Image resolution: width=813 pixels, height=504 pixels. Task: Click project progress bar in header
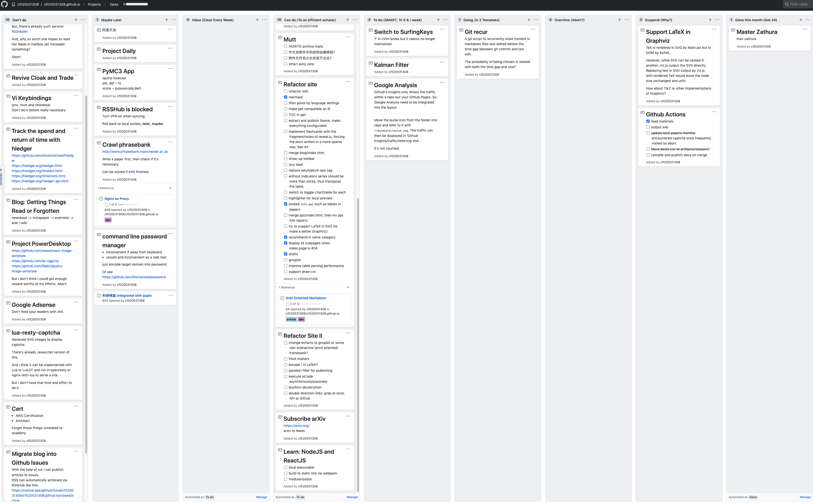pos(136,4)
